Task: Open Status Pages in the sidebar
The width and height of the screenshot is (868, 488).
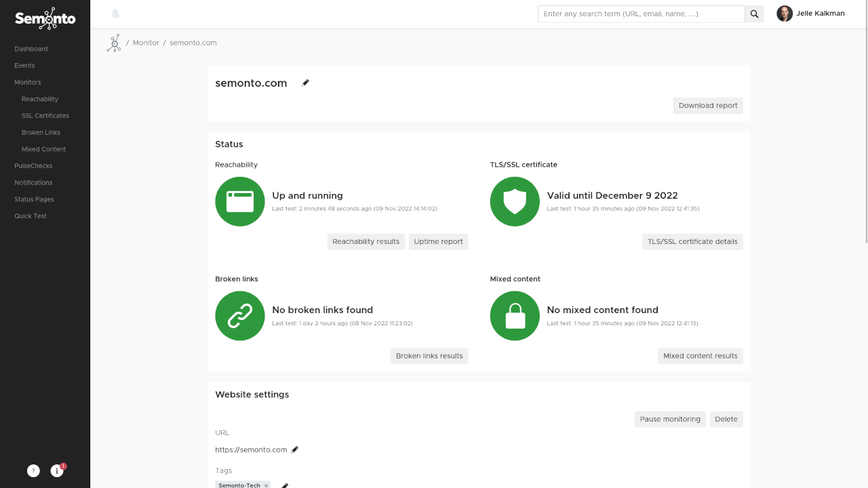Action: click(34, 199)
